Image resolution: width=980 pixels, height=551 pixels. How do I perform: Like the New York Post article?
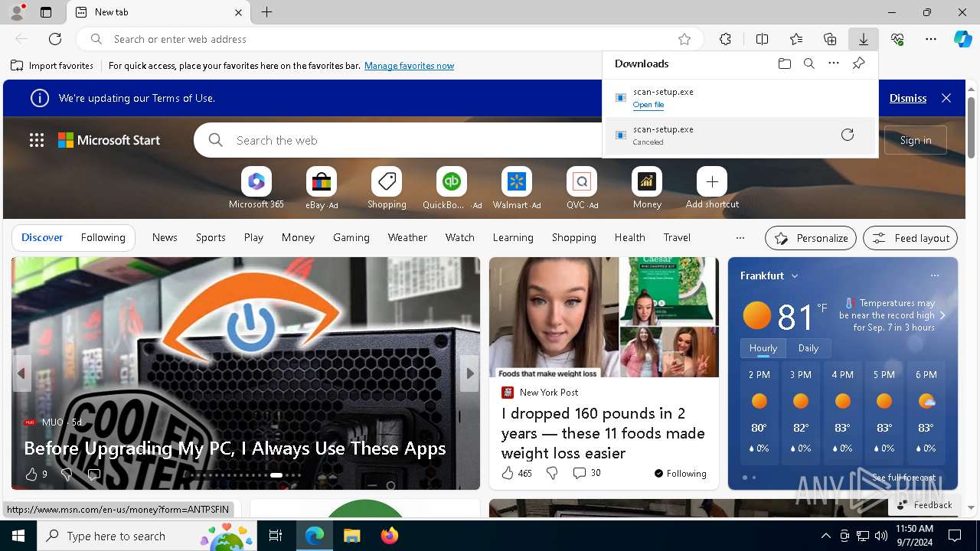tap(508, 473)
